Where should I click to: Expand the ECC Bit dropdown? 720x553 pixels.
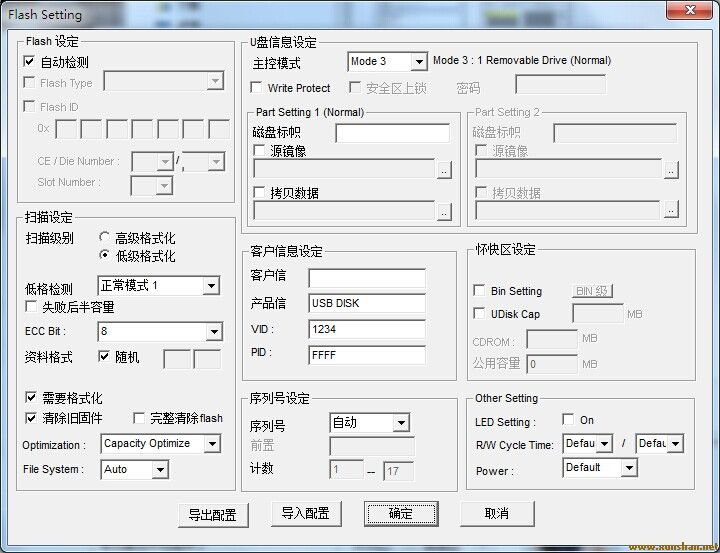213,331
